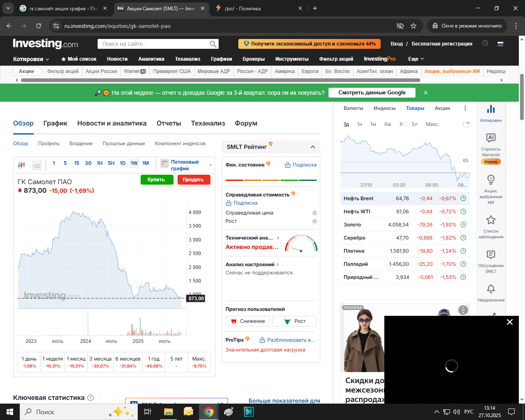Click the clock icon in Нефть Brent row
Screen dimensions: 525x420
tap(463, 199)
